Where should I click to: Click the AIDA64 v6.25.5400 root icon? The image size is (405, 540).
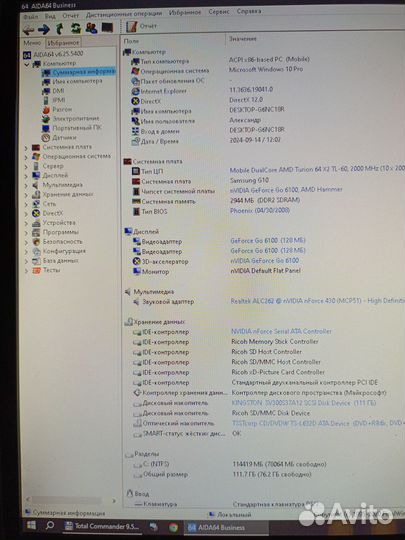(27, 55)
